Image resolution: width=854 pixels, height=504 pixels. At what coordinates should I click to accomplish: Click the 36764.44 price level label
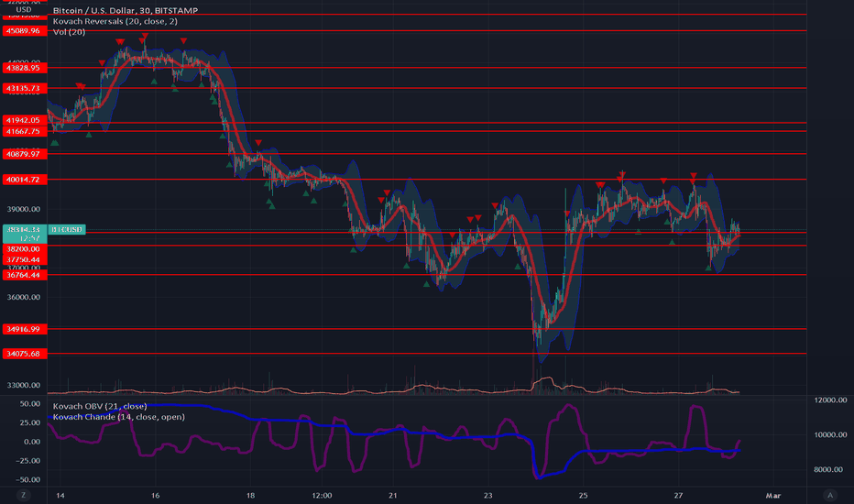(25, 275)
